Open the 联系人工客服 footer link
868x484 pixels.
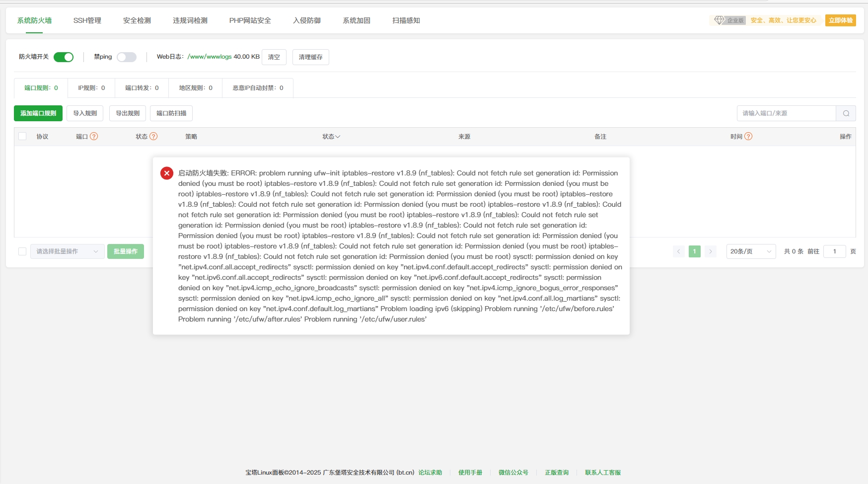coord(603,473)
